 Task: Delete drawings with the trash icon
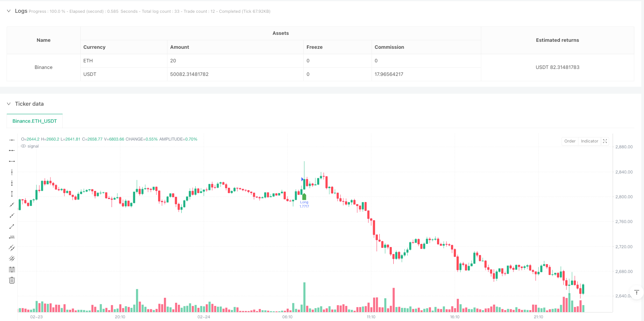coord(12,280)
